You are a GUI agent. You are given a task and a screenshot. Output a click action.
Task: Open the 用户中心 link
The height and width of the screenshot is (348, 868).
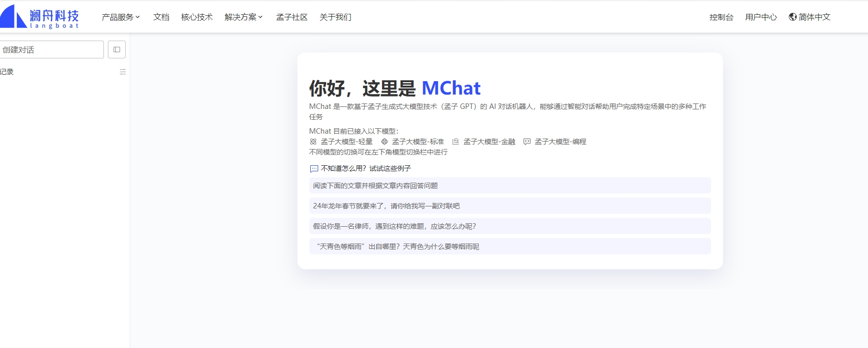[761, 17]
